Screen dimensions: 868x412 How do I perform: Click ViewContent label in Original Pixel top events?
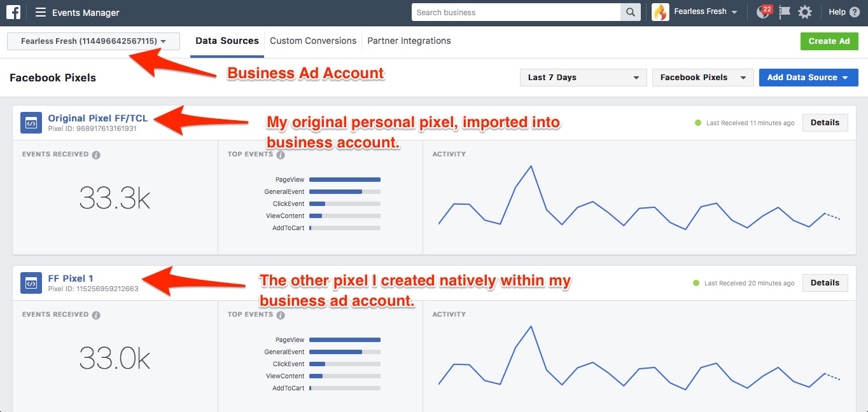point(285,216)
